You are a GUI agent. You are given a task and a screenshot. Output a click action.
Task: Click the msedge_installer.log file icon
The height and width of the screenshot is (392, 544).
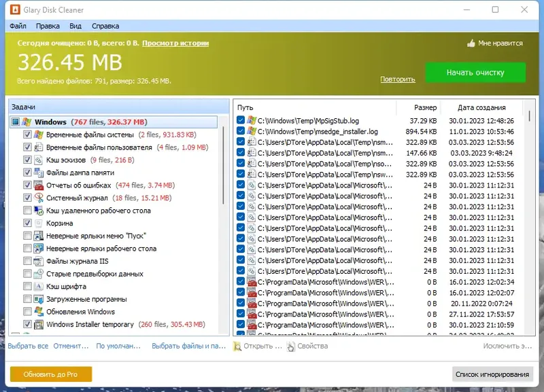[x=252, y=131]
